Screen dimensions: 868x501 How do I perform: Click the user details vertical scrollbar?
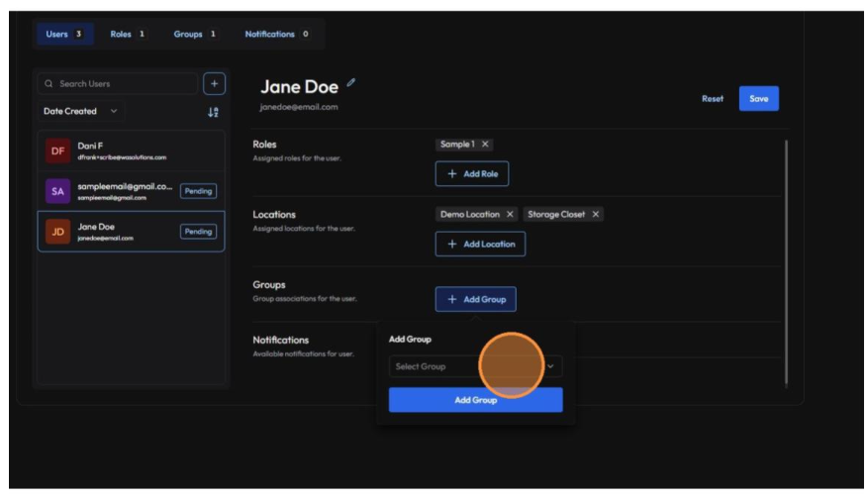786,263
